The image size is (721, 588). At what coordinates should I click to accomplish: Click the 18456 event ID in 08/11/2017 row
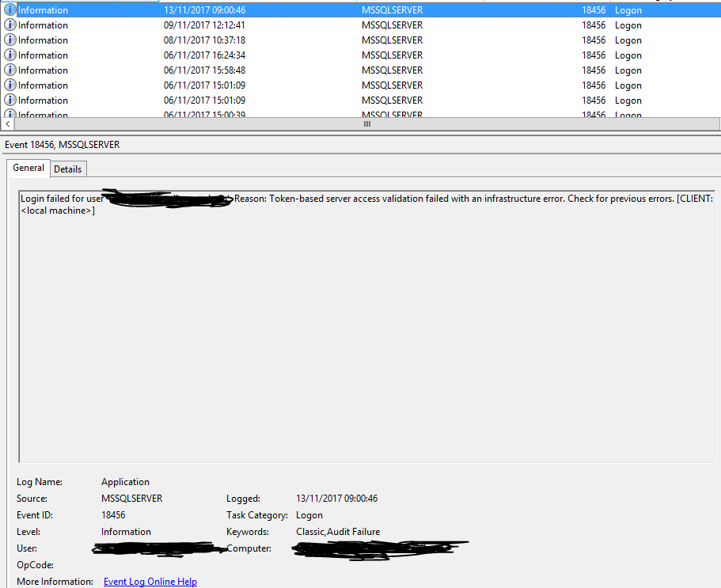(x=594, y=40)
